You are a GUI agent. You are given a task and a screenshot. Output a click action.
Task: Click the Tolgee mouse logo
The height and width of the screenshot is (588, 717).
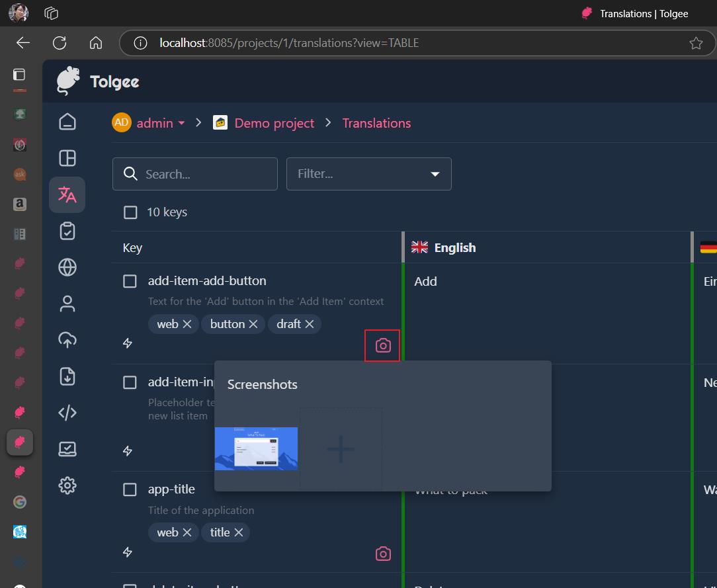(x=68, y=81)
